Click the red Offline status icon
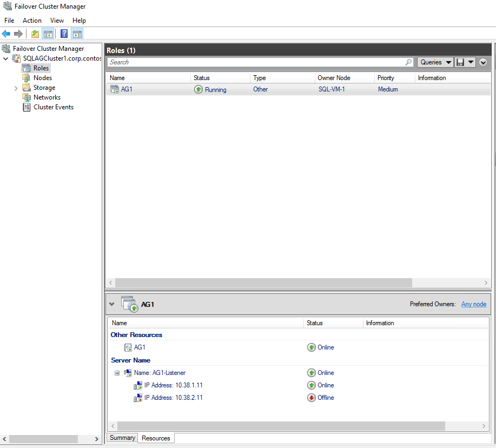 tap(311, 398)
